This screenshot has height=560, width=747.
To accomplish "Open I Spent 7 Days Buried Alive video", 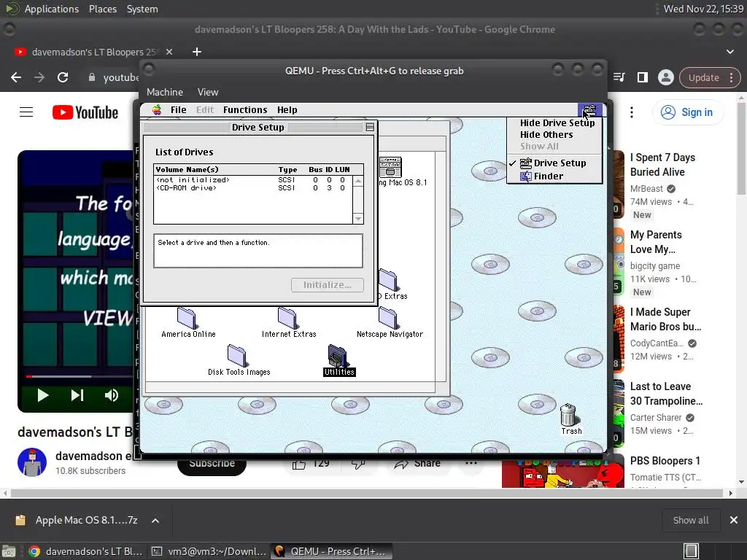I will tap(662, 165).
